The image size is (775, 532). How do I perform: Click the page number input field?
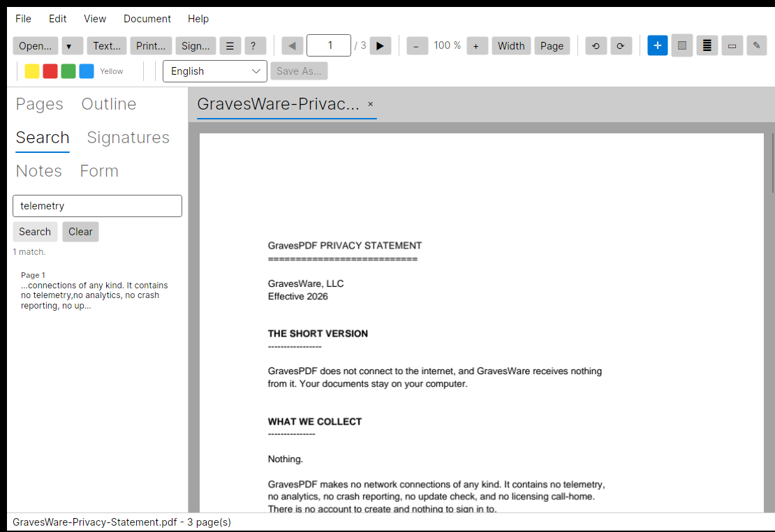(x=329, y=45)
